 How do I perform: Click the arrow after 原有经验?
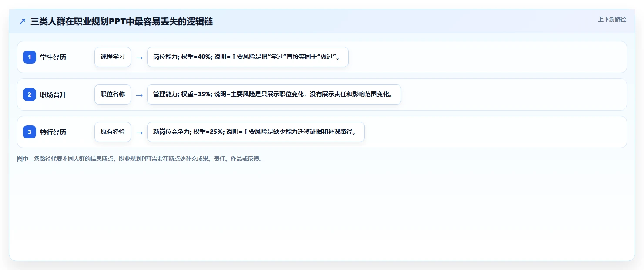[x=139, y=132]
